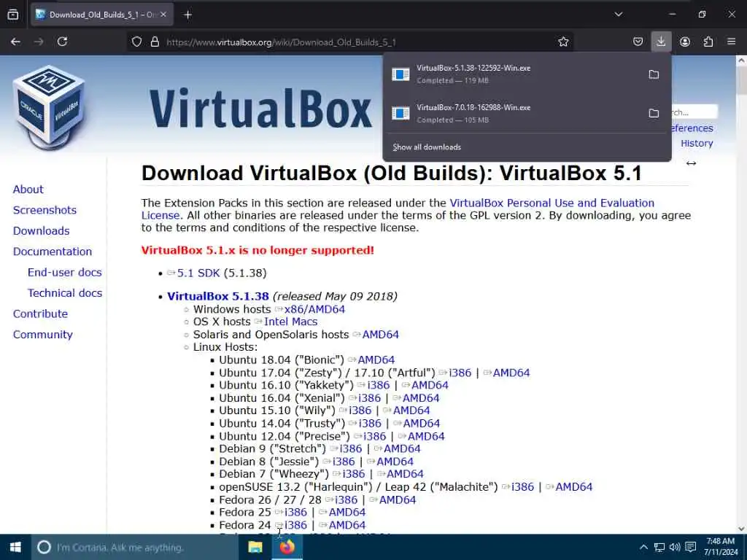Open the Firefox account icon
This screenshot has width=747, height=560.
(x=684, y=42)
